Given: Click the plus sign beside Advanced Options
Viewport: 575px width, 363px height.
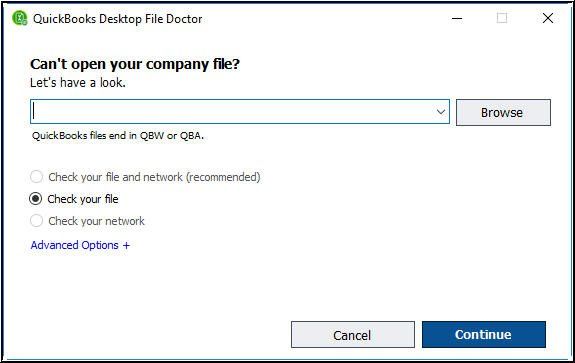Looking at the screenshot, I should (x=126, y=245).
